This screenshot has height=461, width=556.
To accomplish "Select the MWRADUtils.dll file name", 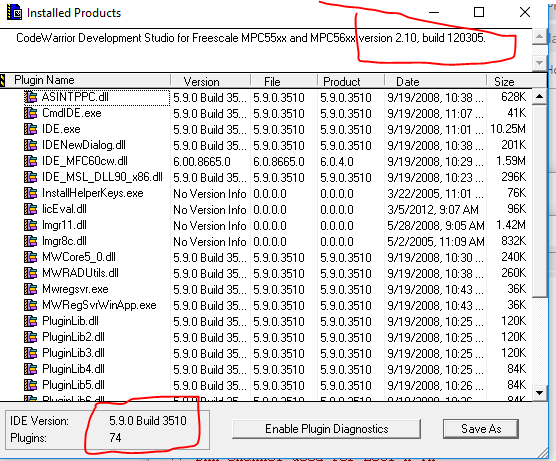I will pyautogui.click(x=80, y=273).
